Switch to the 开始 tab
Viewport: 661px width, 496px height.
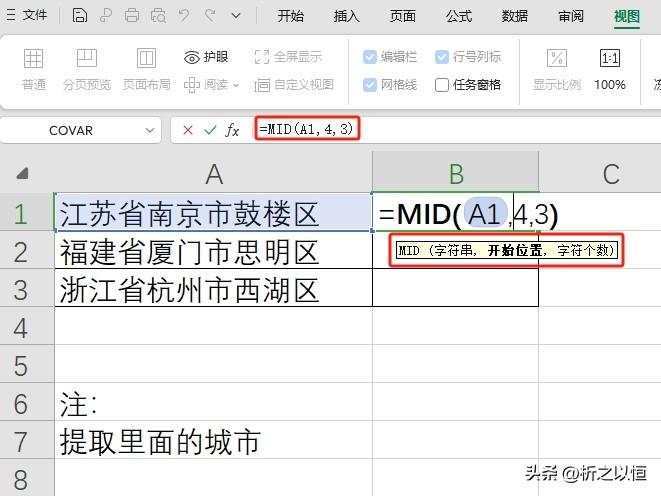click(290, 16)
